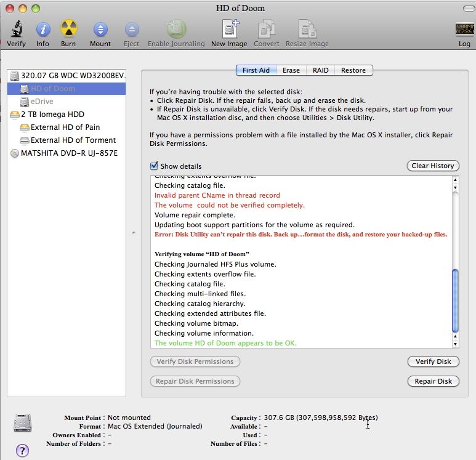Open the help question mark button
This screenshot has width=476, height=460.
22,450
